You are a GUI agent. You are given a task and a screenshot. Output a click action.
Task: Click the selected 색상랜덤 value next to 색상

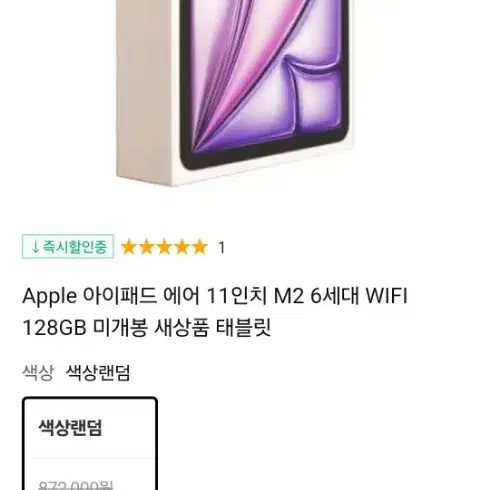point(98,372)
